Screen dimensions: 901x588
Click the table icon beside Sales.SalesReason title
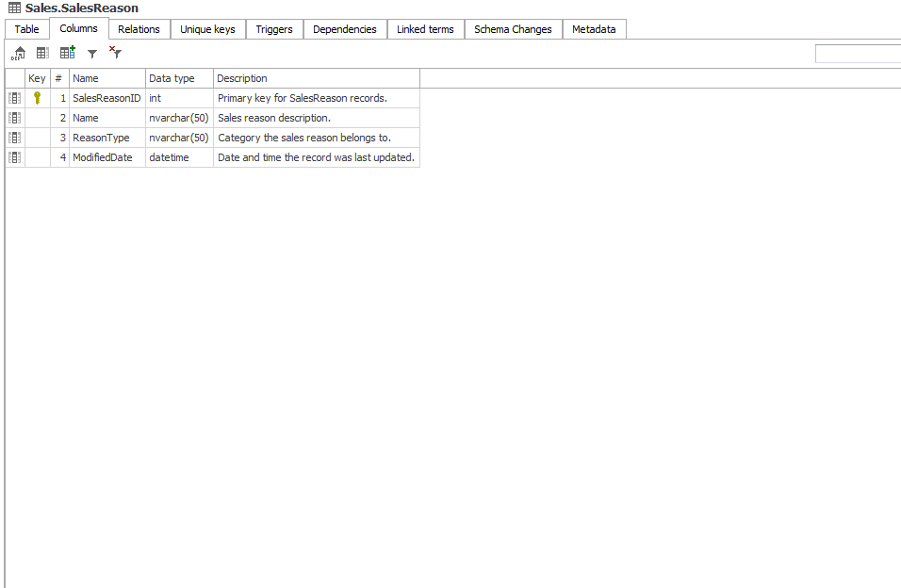(x=14, y=8)
